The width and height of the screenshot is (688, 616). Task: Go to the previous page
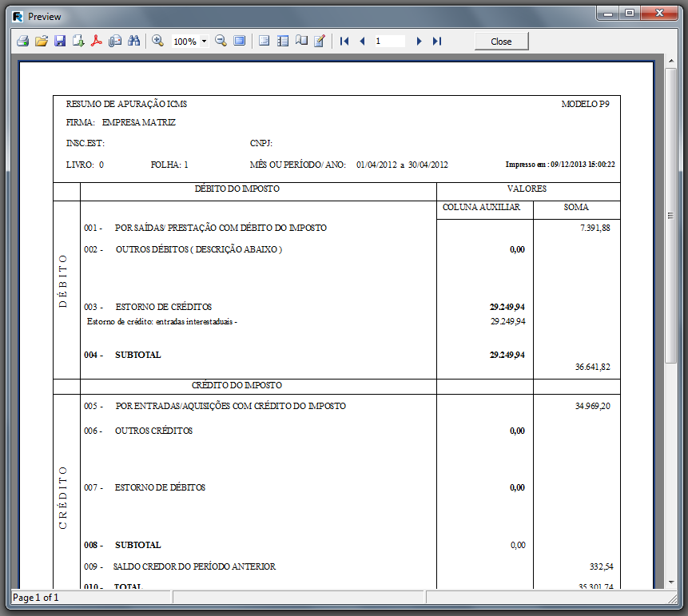363,42
